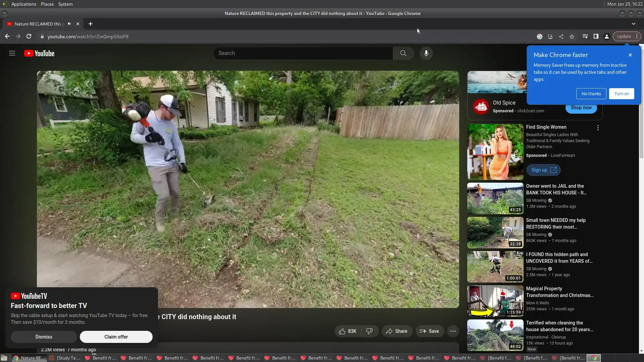
Task: Open Chrome side panel icon
Action: (596, 37)
